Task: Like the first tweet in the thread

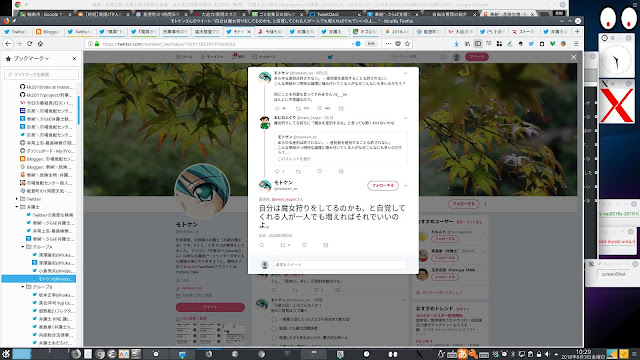Action: (x=320, y=109)
